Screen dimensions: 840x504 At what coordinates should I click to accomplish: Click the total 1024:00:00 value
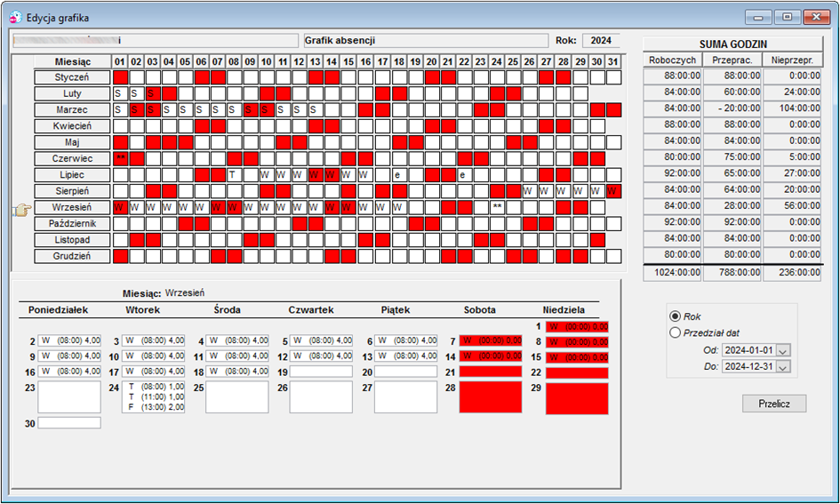(x=672, y=273)
